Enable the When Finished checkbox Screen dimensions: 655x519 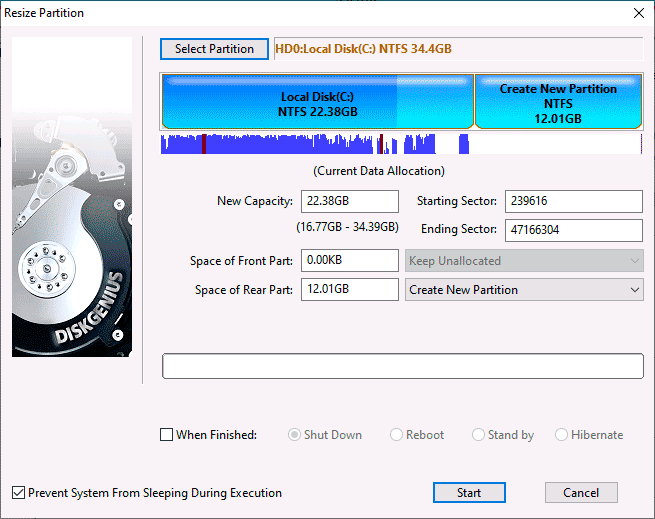[x=166, y=435]
